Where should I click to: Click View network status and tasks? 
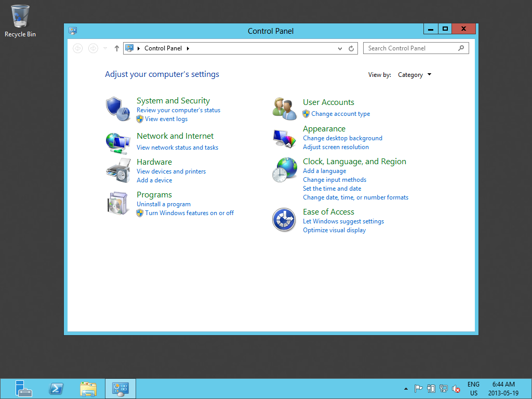click(x=178, y=148)
